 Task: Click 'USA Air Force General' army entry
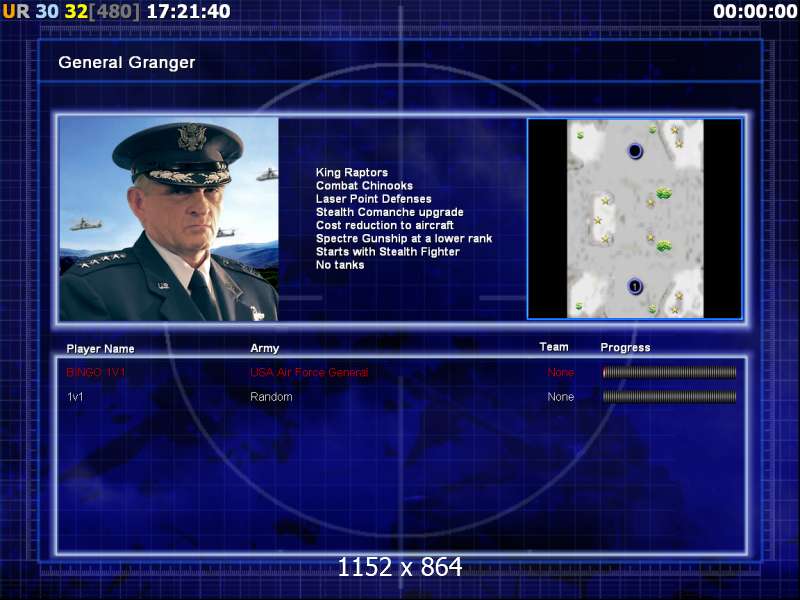(x=309, y=372)
